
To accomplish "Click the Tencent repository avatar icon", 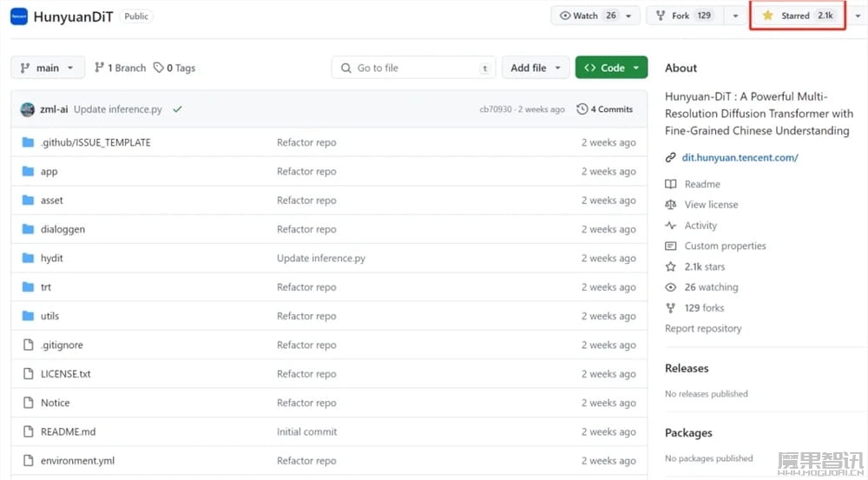I will point(19,16).
